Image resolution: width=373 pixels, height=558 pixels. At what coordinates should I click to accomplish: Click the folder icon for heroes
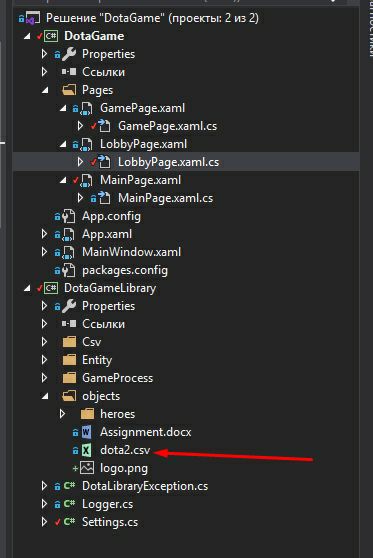pos(87,414)
